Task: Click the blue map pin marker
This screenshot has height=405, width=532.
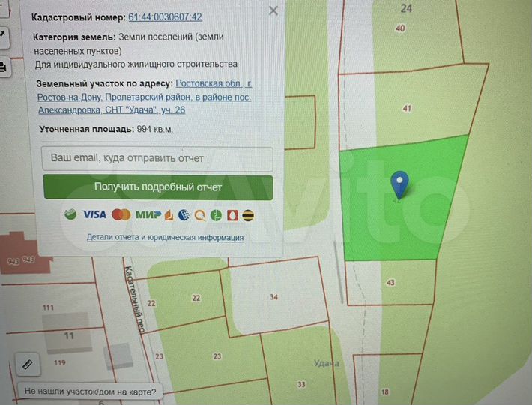Action: pyautogui.click(x=399, y=184)
